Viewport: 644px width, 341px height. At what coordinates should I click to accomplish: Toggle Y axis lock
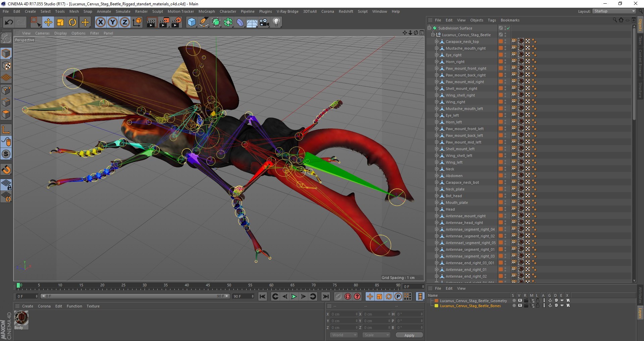point(113,22)
